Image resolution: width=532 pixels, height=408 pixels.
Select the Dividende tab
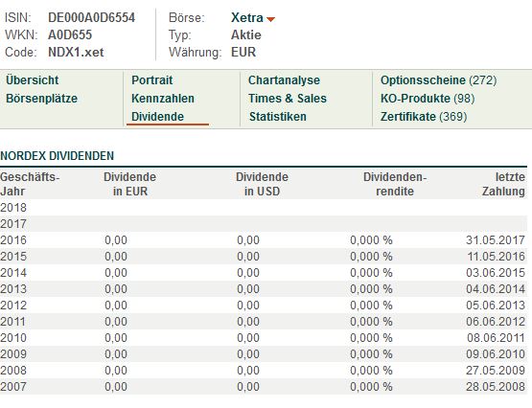[158, 117]
